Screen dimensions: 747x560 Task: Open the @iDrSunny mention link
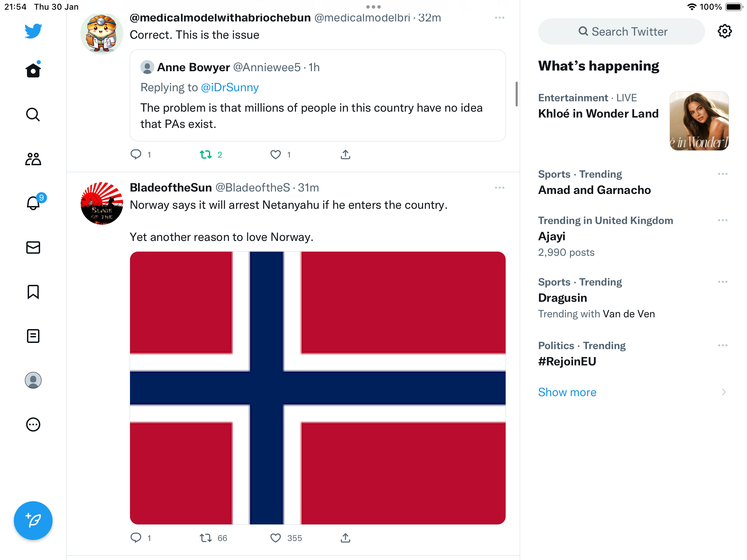pos(230,87)
